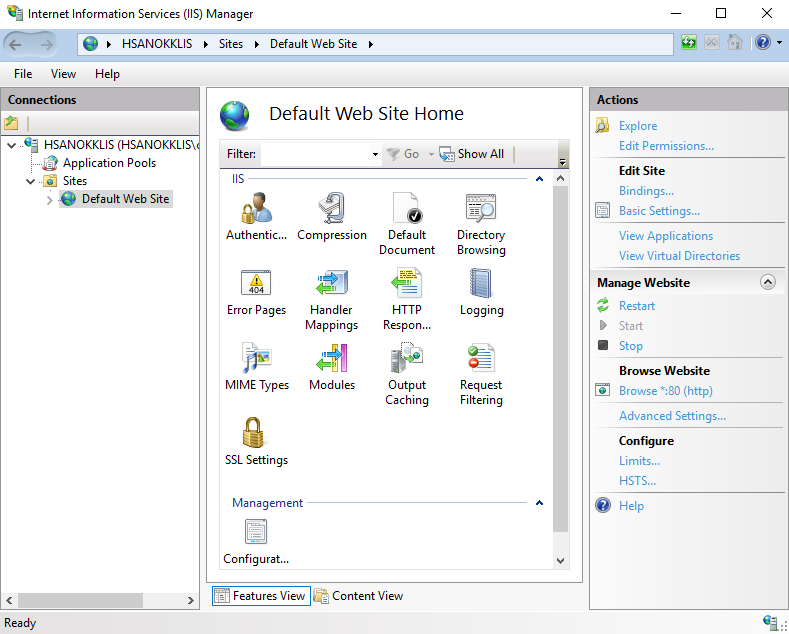This screenshot has width=789, height=634.
Task: Click the Help link in Actions pane
Action: (x=631, y=506)
